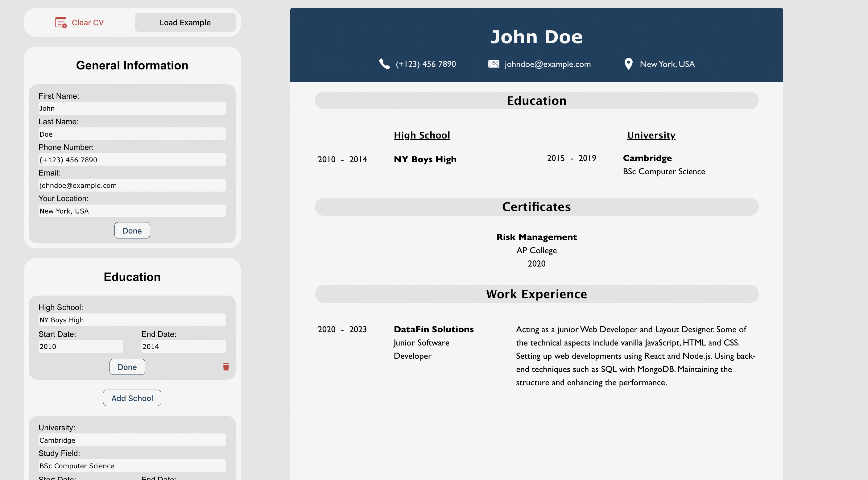This screenshot has height=480, width=868.
Task: Select the First Name input showing John
Action: point(132,108)
